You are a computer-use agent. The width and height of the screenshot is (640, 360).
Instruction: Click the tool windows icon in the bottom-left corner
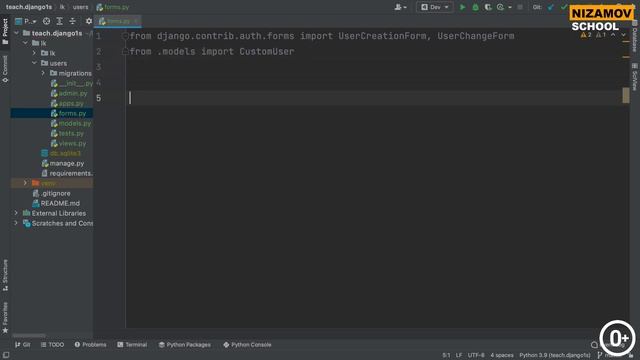point(6,355)
